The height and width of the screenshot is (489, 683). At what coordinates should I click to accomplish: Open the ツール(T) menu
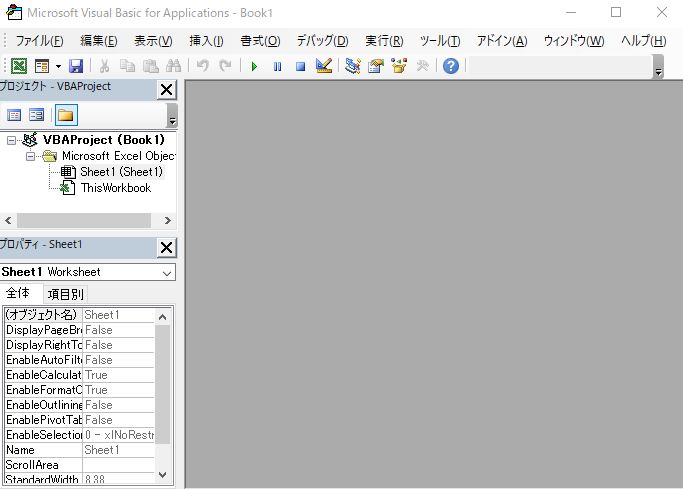(440, 41)
